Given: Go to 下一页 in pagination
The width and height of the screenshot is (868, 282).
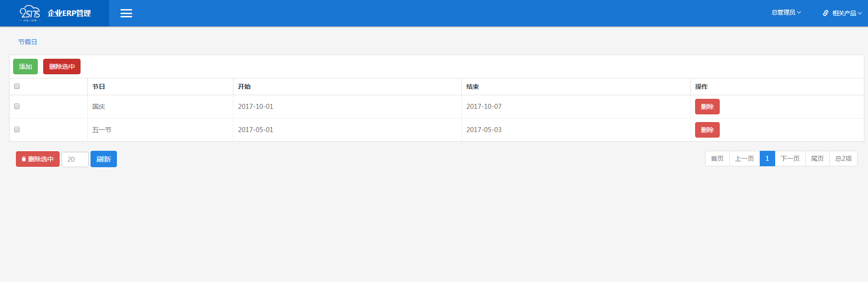Looking at the screenshot, I should pyautogui.click(x=790, y=159).
